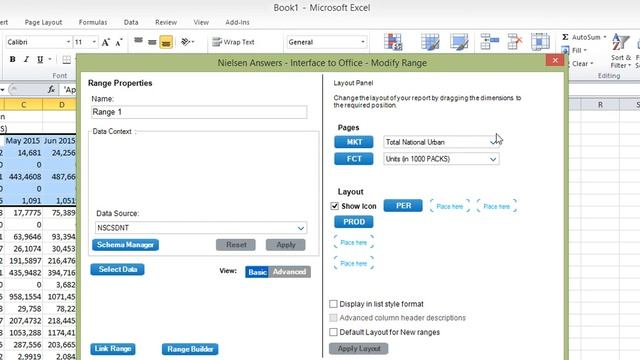The width and height of the screenshot is (640, 360).
Task: Toggle Bold formatting in Font group
Action: (13, 60)
